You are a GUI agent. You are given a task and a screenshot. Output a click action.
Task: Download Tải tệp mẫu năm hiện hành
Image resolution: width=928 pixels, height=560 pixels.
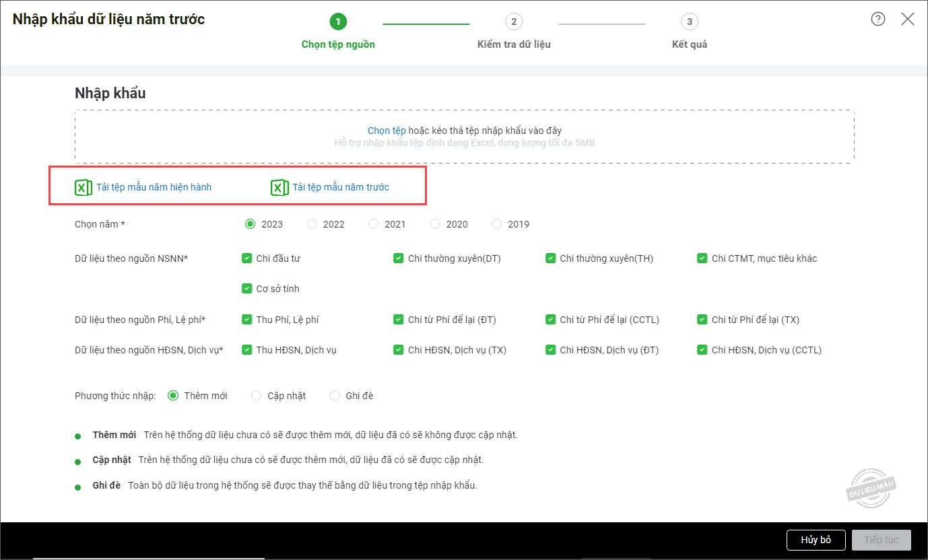tap(154, 187)
